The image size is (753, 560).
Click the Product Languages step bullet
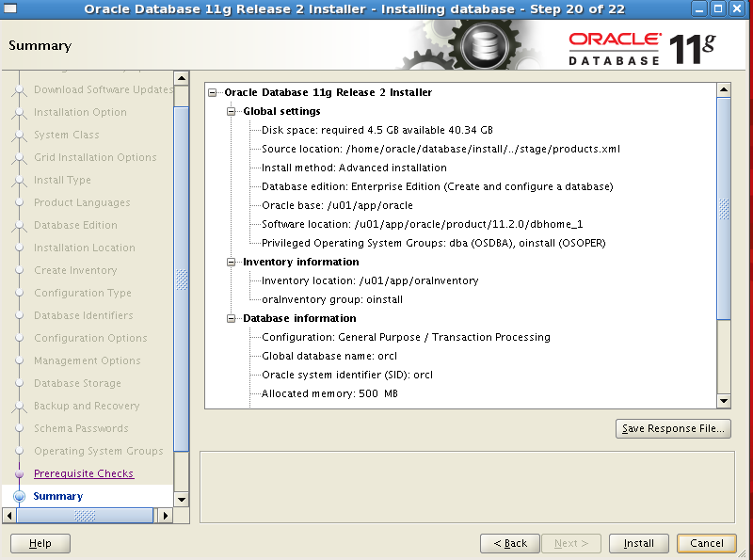[19, 202]
